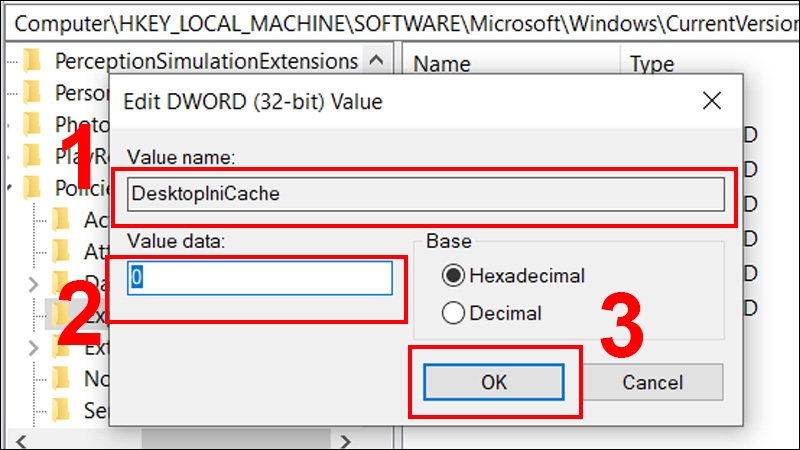Click the OK button
This screenshot has width=800, height=450.
click(x=493, y=382)
